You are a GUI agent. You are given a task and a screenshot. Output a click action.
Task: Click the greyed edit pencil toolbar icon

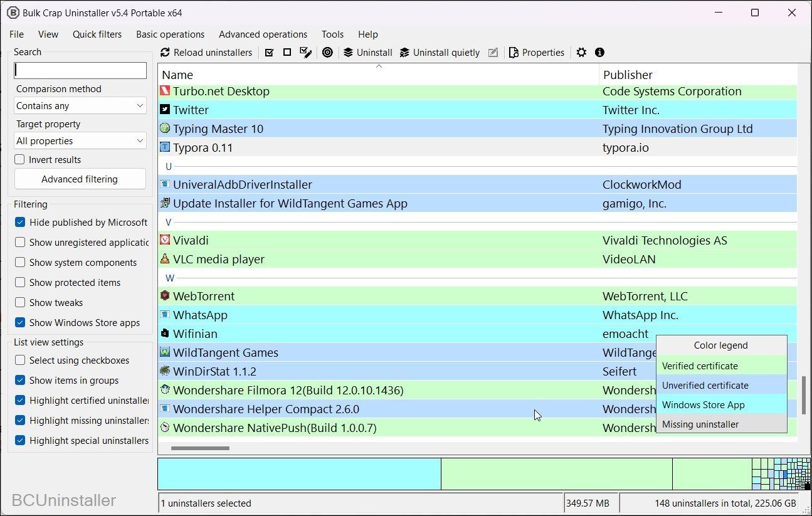(493, 53)
